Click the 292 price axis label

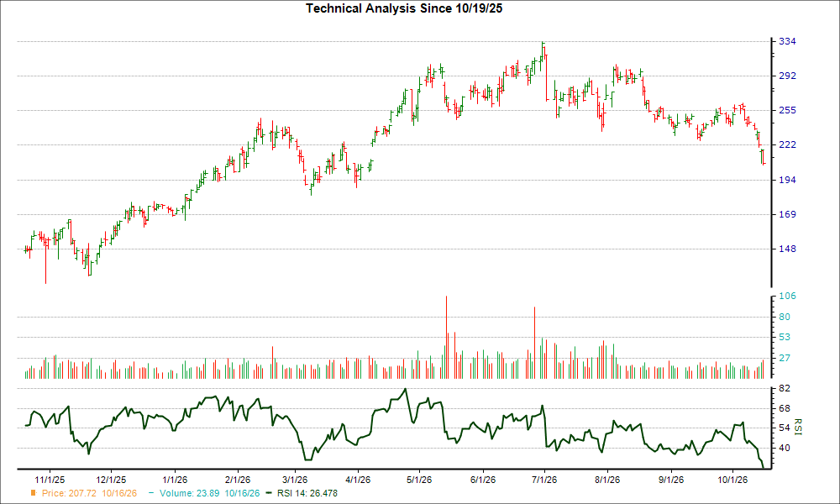tap(787, 76)
